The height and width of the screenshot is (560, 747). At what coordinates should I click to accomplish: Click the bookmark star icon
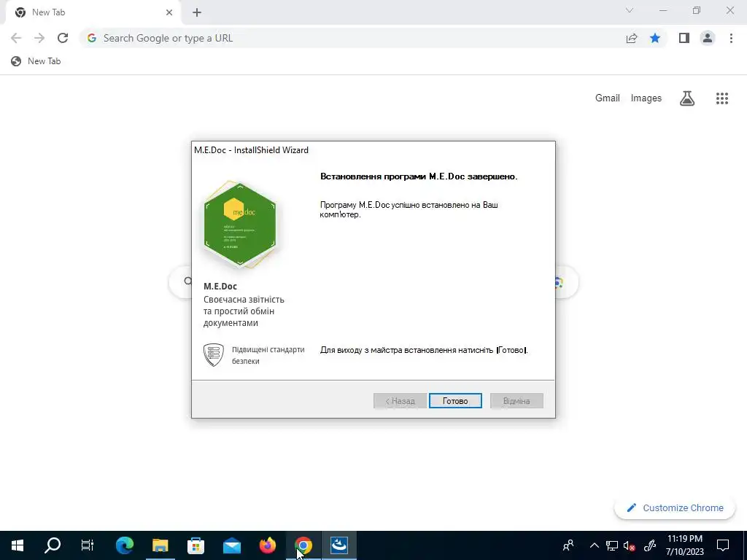click(x=655, y=38)
